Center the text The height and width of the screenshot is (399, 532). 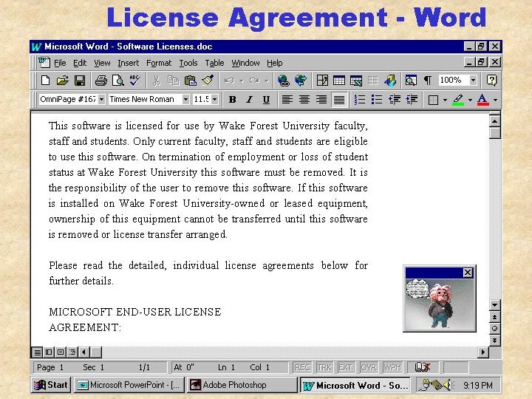304,100
